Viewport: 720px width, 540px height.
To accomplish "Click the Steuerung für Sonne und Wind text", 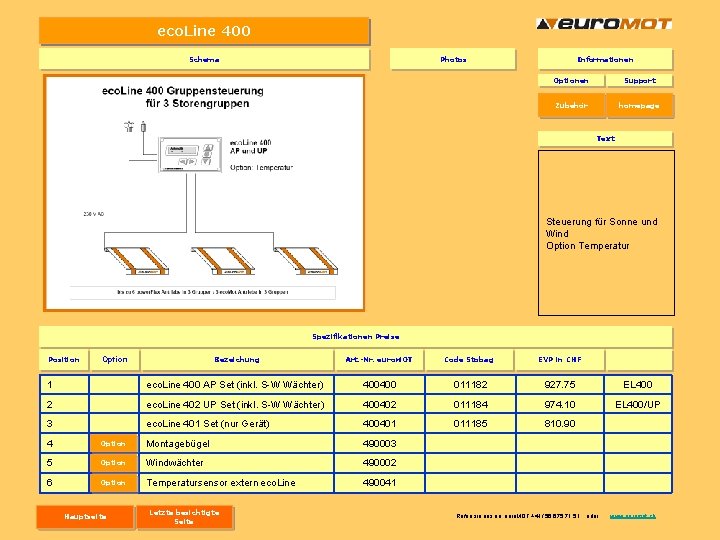I will tap(602, 228).
